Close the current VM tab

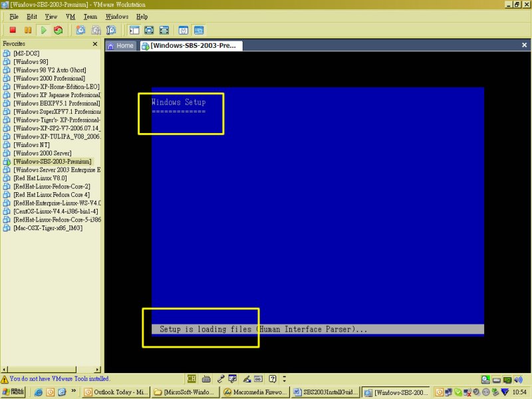click(x=524, y=45)
